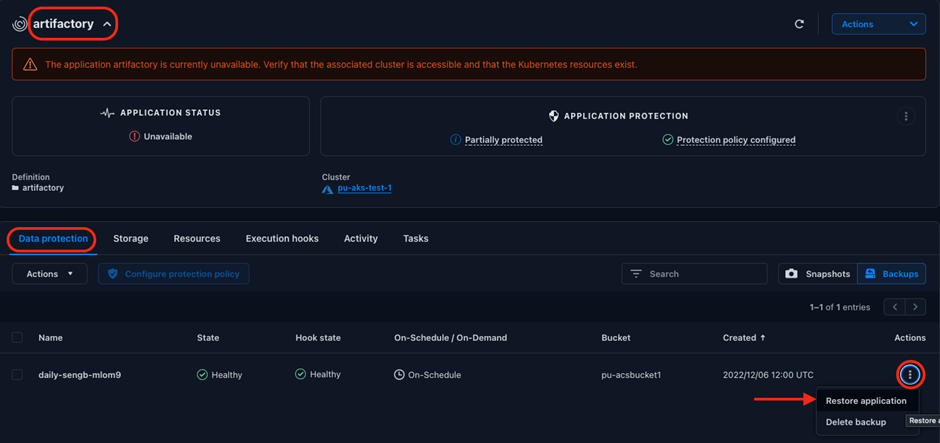
Task: Click the State column header
Action: pyautogui.click(x=208, y=337)
